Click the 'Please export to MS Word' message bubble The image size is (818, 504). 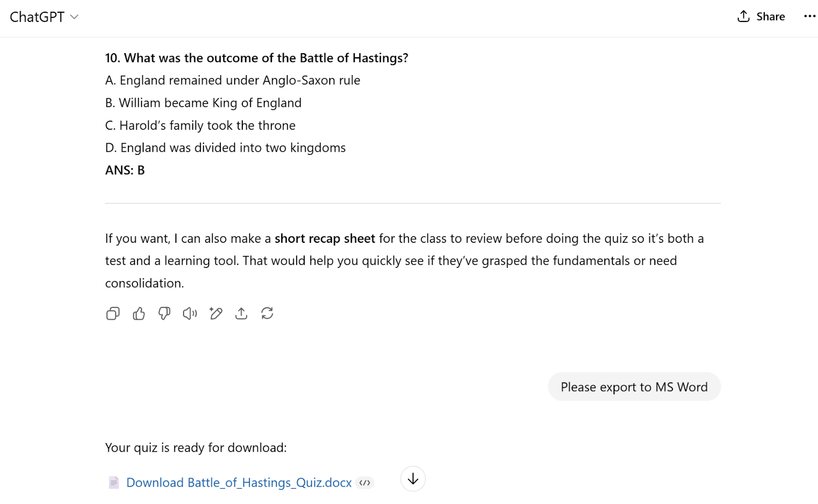click(634, 387)
